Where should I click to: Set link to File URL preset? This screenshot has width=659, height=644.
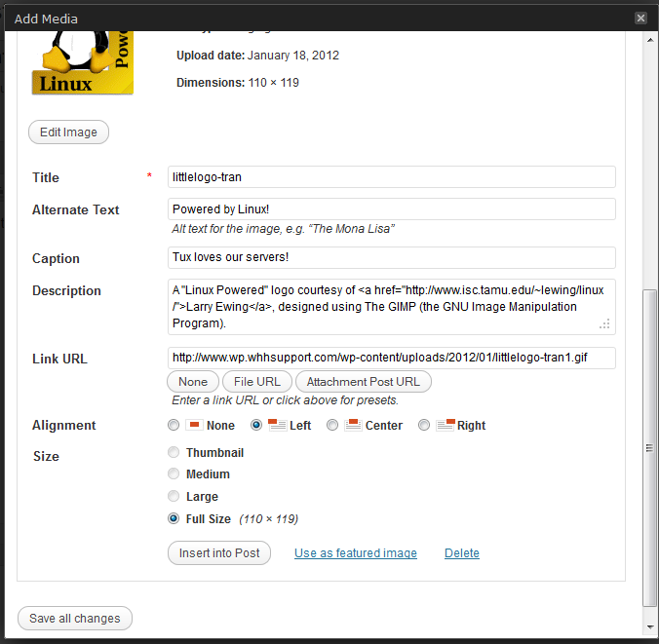tap(256, 382)
